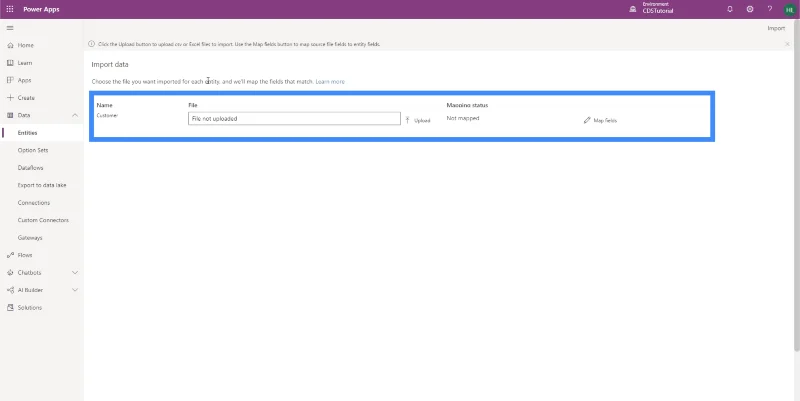Screen dimensions: 800x401
Task: Click the Create plus icon
Action: (10, 97)
